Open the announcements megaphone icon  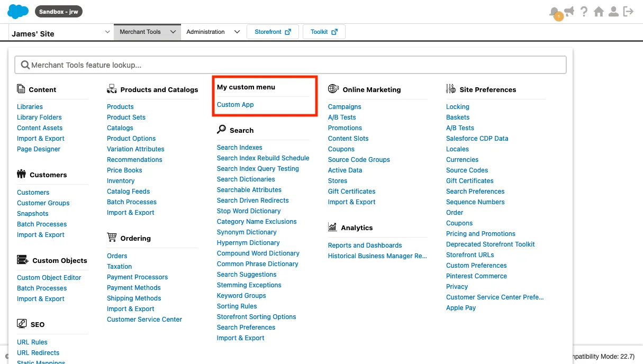(569, 11)
